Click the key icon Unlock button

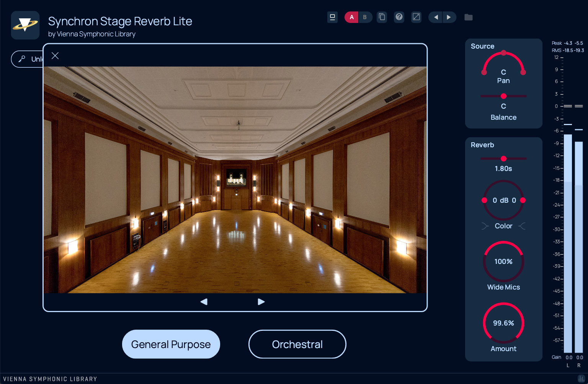[27, 59]
